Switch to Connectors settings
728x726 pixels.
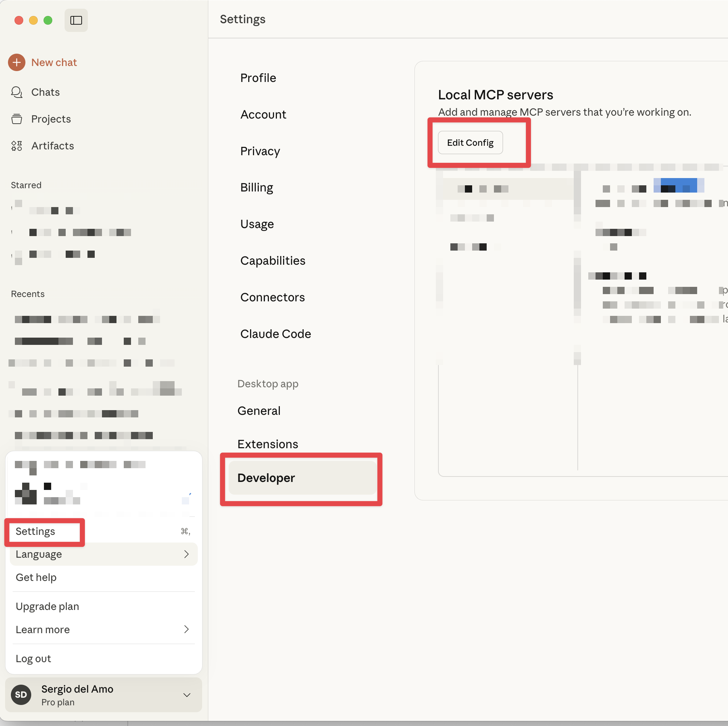click(x=273, y=297)
